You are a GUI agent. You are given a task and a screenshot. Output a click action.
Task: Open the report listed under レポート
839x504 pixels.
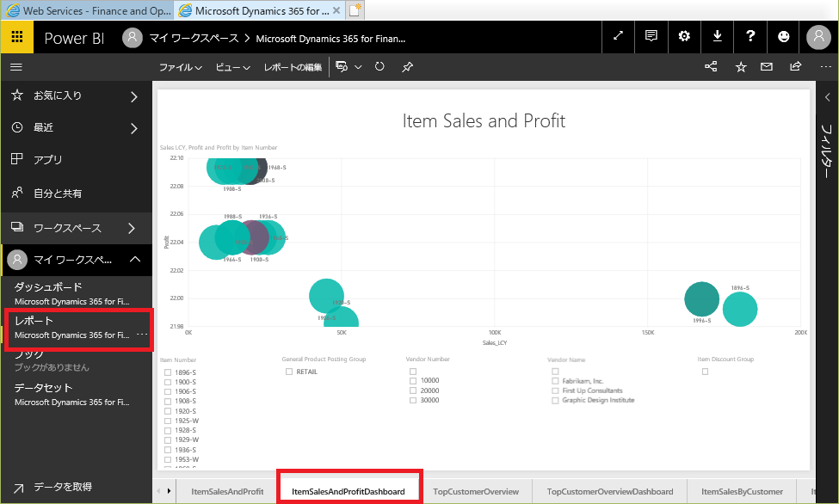pos(71,335)
